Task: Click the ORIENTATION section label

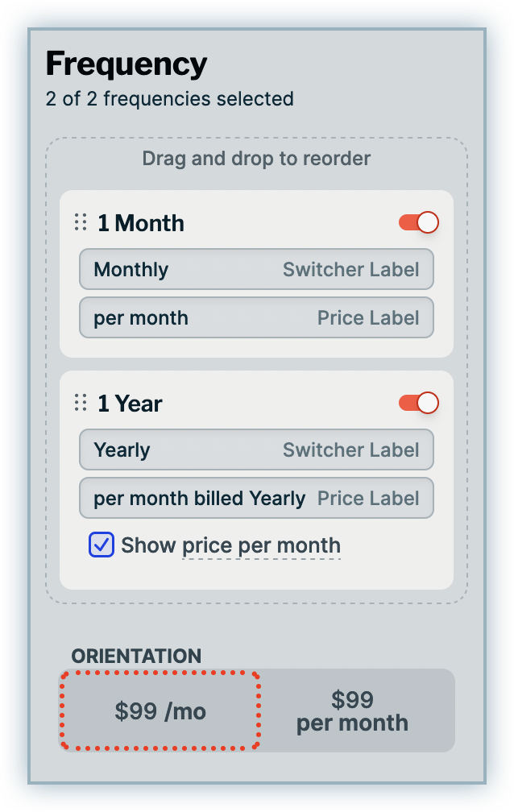Action: [136, 656]
